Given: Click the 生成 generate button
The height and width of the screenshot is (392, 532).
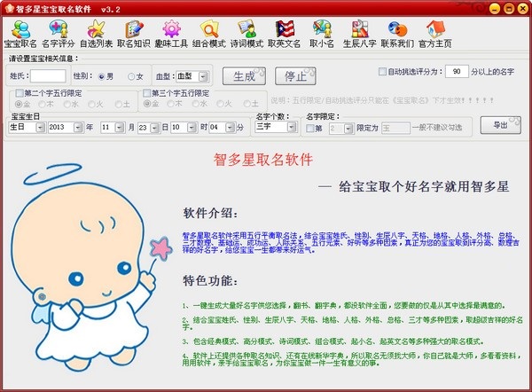Looking at the screenshot, I should pyautogui.click(x=243, y=74).
